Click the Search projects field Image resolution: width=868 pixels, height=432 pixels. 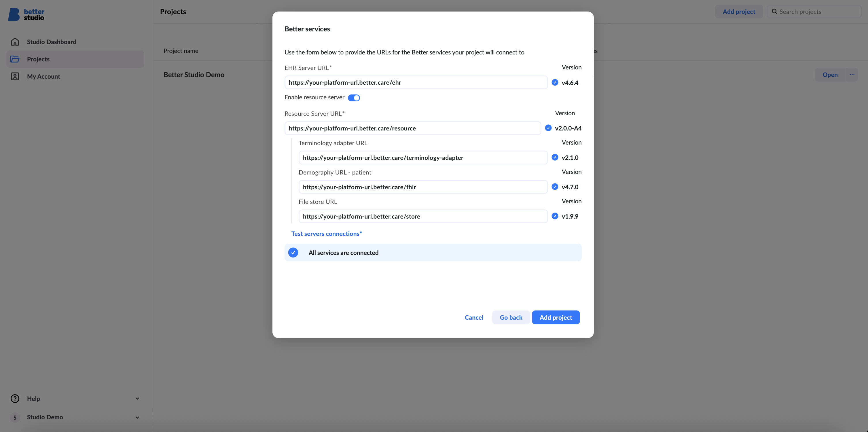coord(814,12)
